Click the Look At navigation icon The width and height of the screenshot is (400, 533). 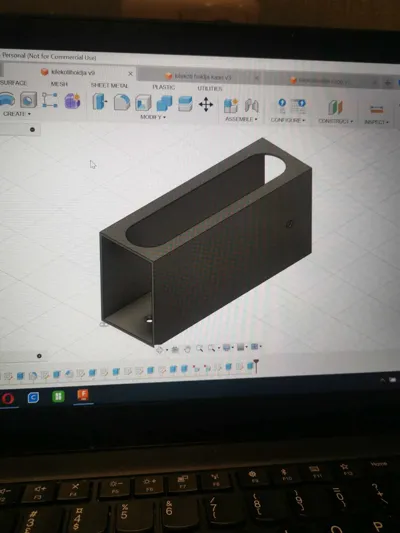pos(175,349)
